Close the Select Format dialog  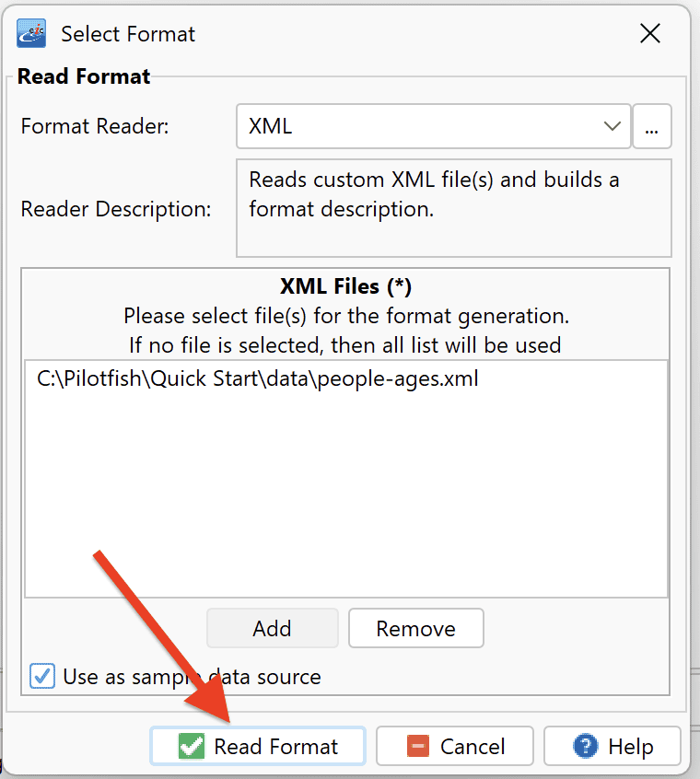(x=650, y=34)
